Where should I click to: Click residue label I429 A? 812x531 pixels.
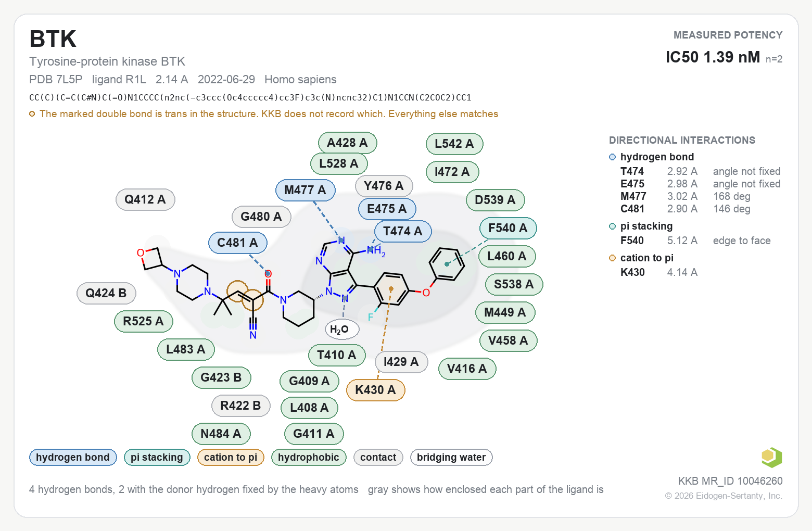tap(401, 362)
